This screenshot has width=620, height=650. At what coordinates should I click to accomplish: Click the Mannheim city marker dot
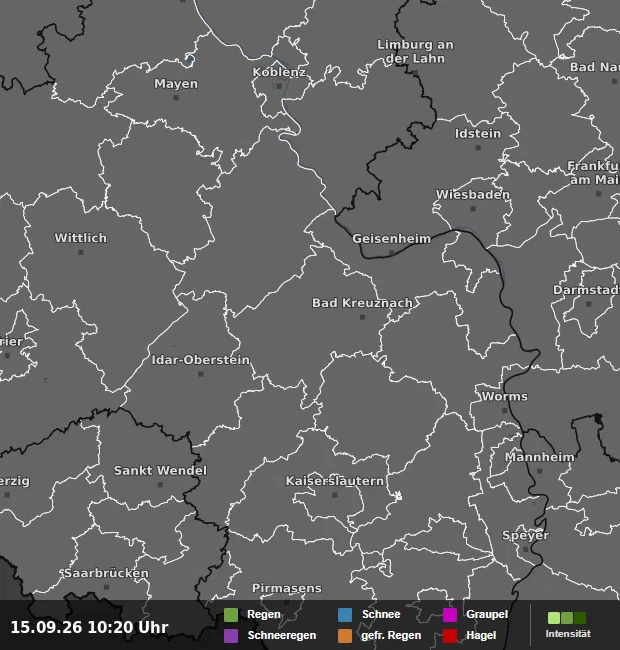tap(540, 471)
